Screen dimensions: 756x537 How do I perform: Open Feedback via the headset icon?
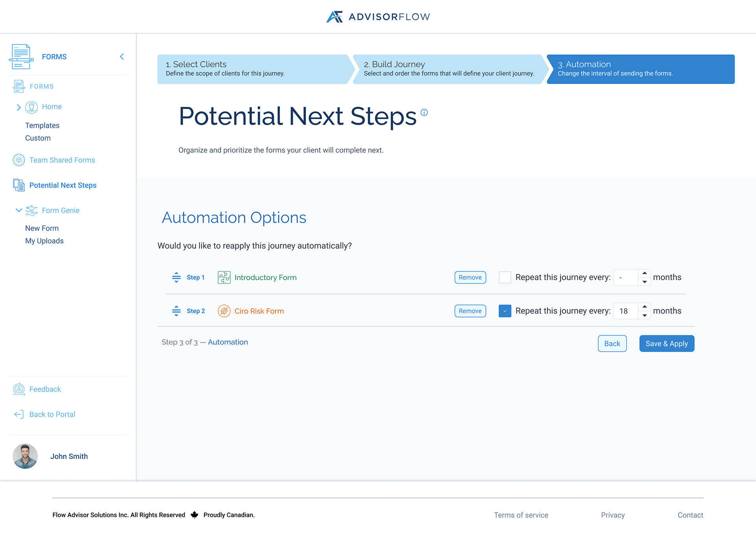tap(19, 389)
